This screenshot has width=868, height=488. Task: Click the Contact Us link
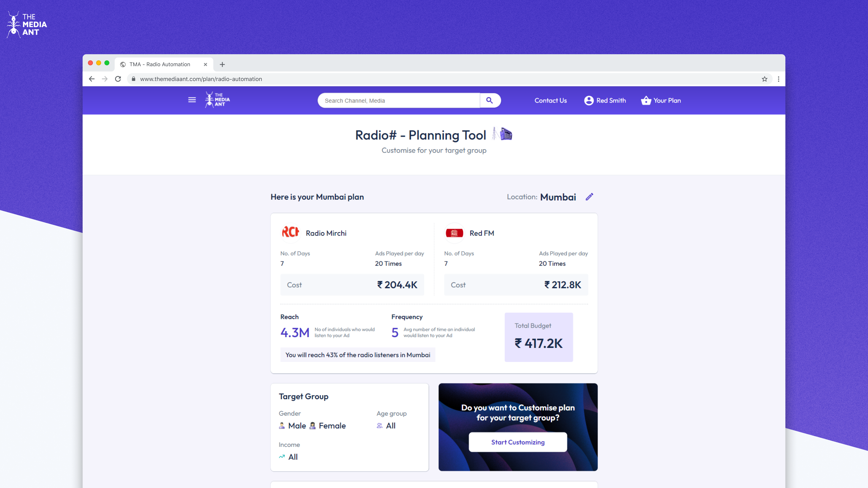550,101
